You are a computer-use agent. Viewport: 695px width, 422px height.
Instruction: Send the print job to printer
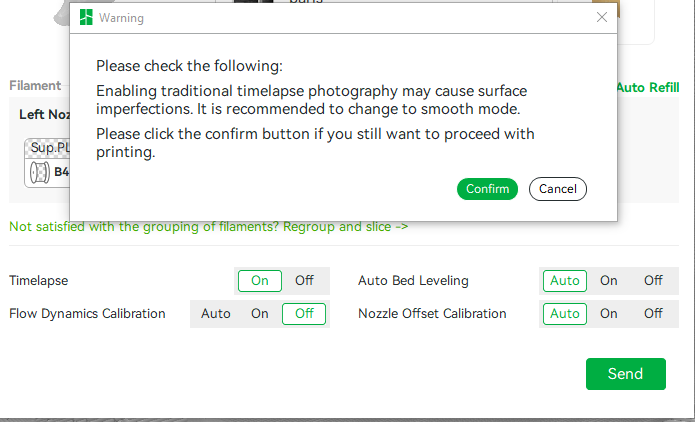pos(625,374)
